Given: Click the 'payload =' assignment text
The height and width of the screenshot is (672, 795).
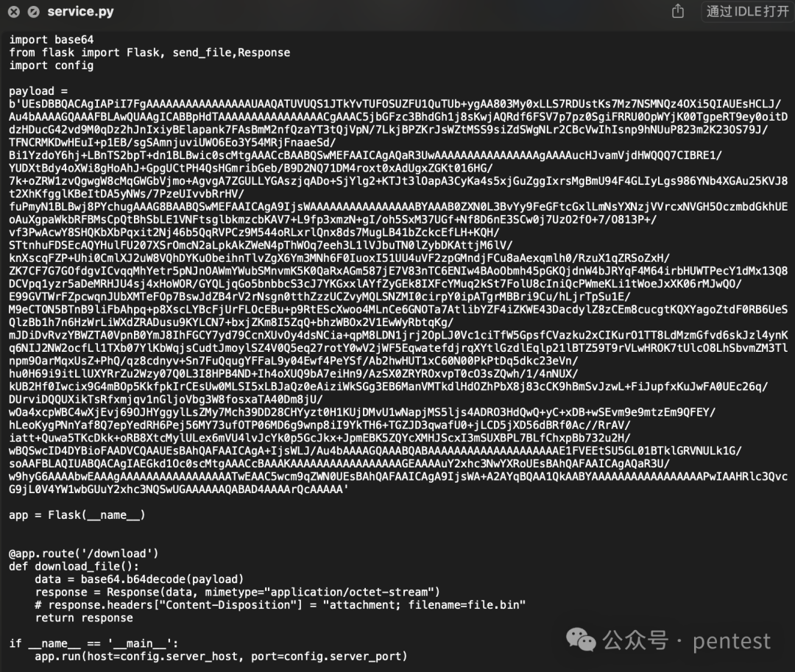Looking at the screenshot, I should point(38,91).
